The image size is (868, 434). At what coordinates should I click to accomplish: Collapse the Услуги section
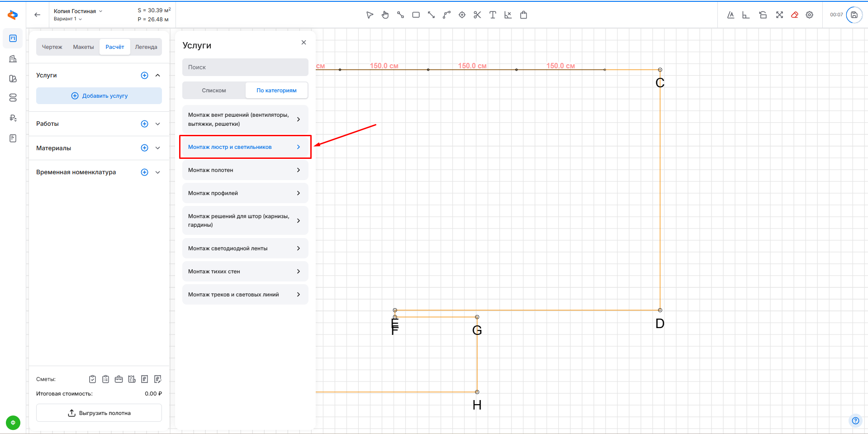pos(158,76)
